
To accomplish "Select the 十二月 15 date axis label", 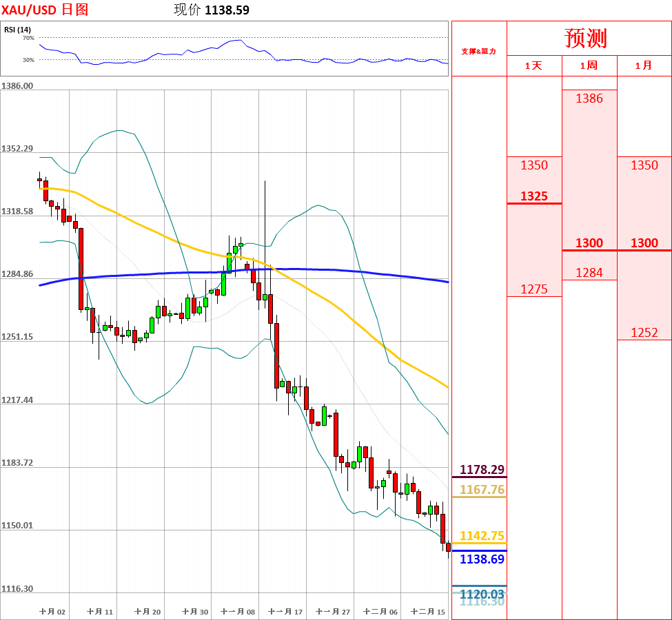I will click(427, 612).
